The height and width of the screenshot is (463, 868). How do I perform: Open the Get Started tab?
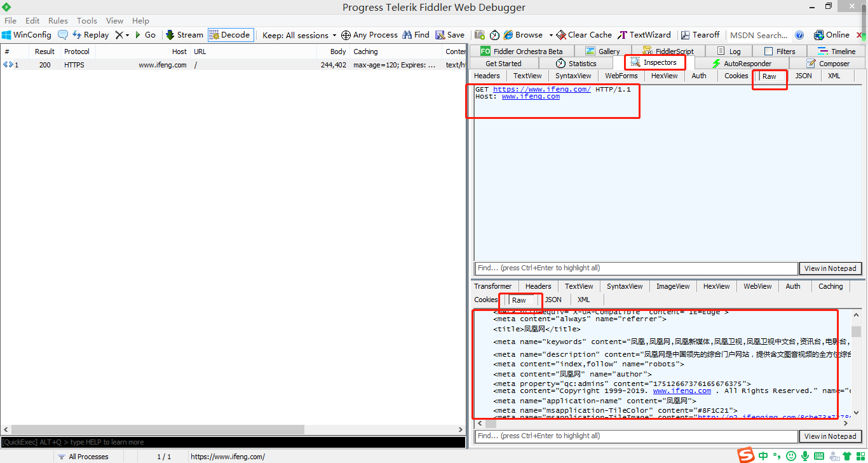[503, 63]
